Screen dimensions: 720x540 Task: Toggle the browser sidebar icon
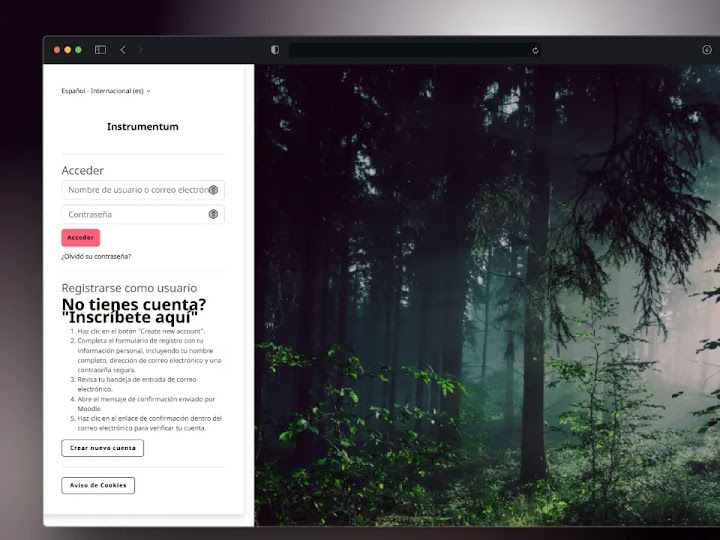click(x=100, y=50)
